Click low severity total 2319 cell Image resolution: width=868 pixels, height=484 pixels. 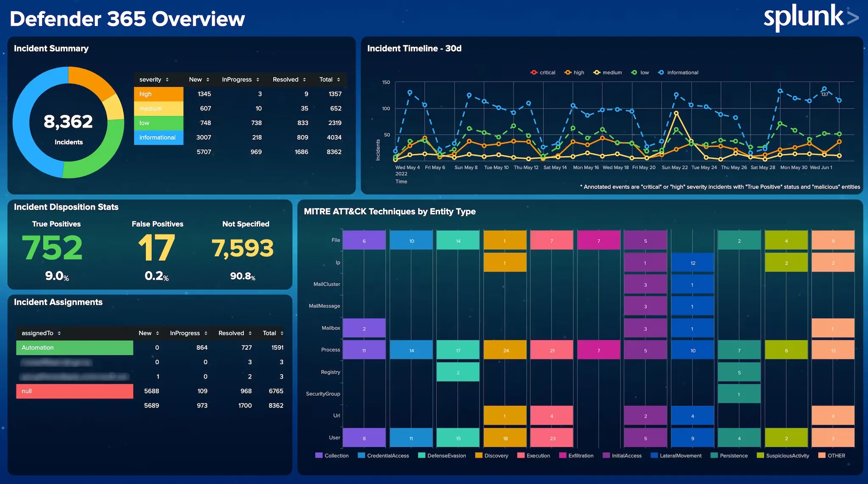tap(335, 123)
